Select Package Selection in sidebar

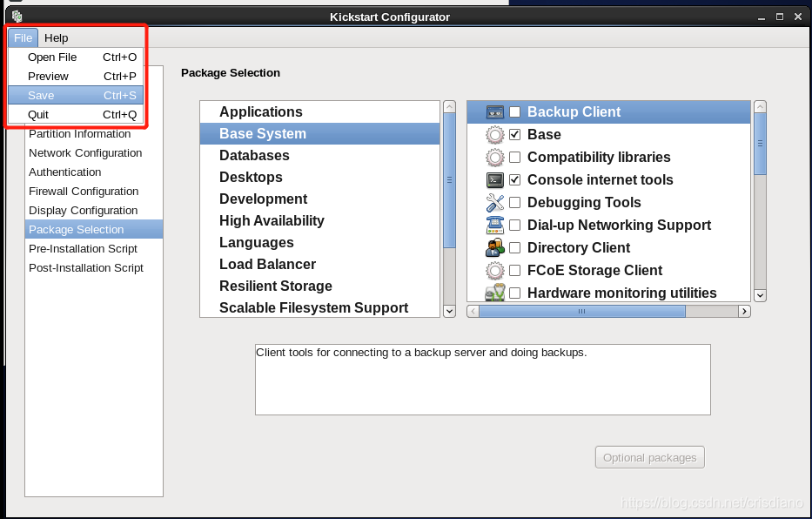tap(94, 230)
